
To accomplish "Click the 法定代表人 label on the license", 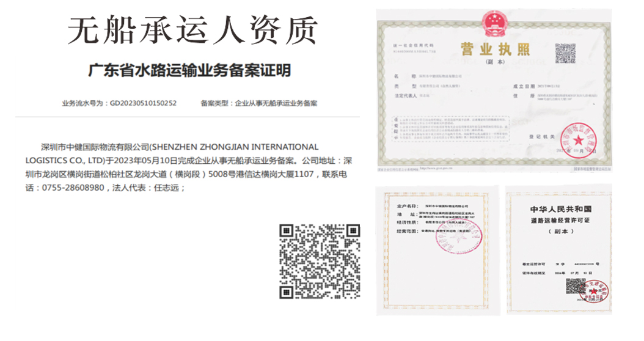I will coord(405,96).
